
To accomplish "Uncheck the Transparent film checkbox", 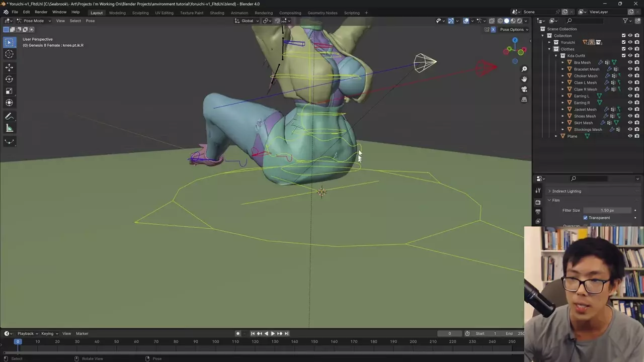I will [585, 218].
